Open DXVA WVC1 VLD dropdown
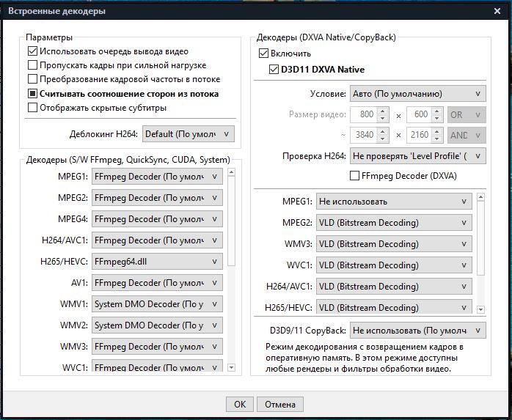Image resolution: width=512 pixels, height=420 pixels. pos(394,265)
